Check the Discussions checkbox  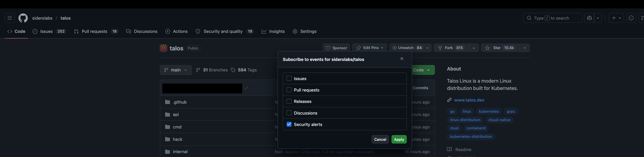[x=289, y=113]
